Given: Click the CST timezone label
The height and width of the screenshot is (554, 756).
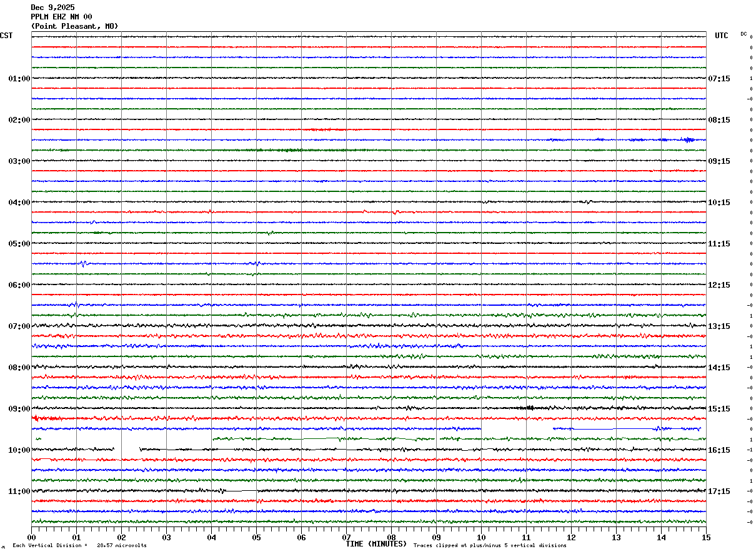Looking at the screenshot, I should [6, 36].
